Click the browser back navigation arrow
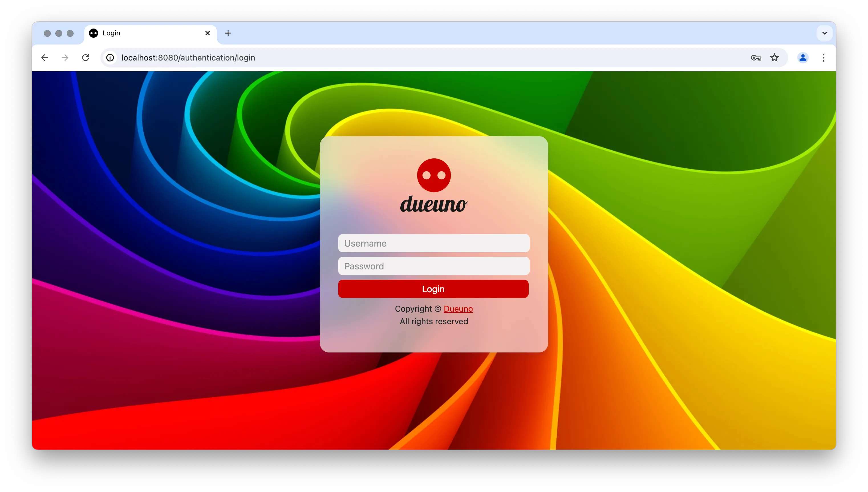This screenshot has height=492, width=868. click(45, 57)
